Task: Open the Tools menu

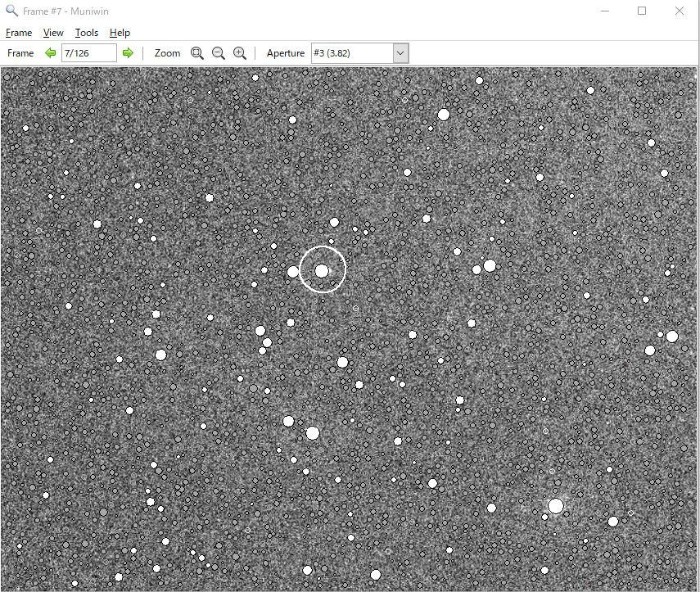Action: tap(86, 33)
